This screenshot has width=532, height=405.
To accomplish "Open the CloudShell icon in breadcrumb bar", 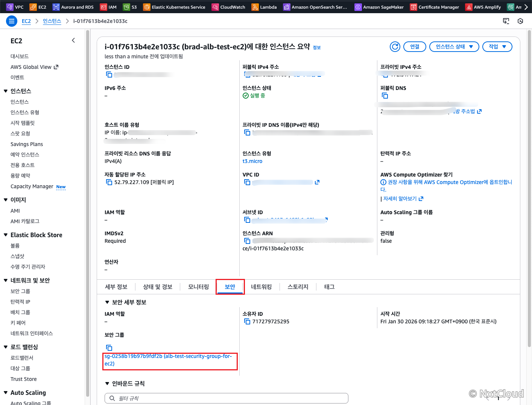I will click(506, 21).
